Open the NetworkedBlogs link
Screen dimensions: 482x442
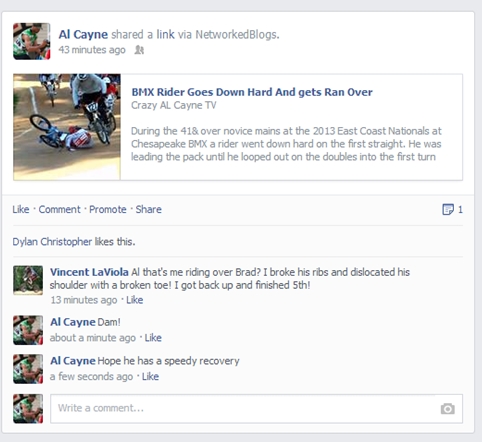[x=236, y=34]
